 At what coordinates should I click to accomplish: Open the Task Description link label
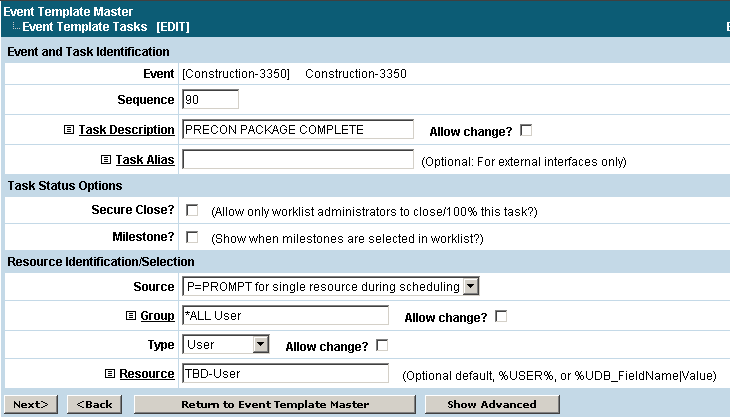[127, 130]
